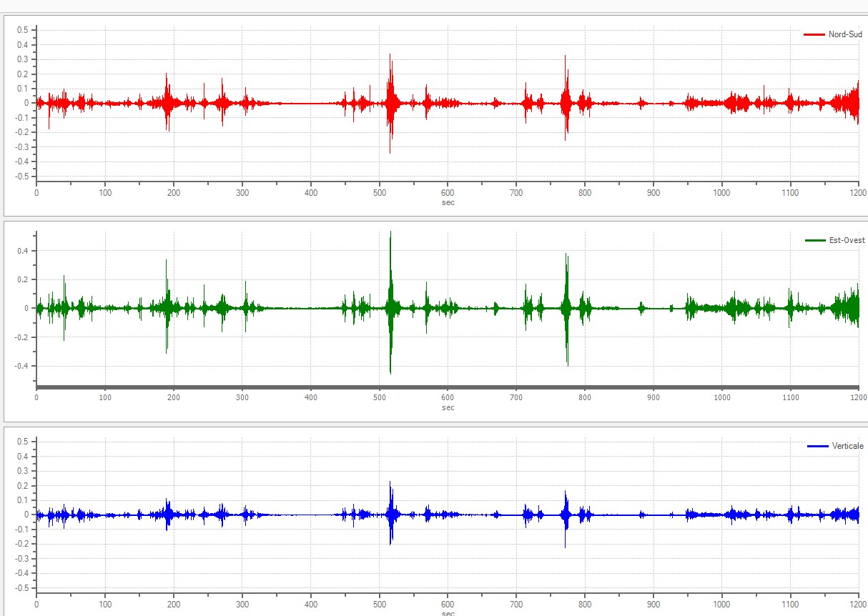868x616 pixels.
Task: Click the blue Verticale legend line
Action: [817, 446]
